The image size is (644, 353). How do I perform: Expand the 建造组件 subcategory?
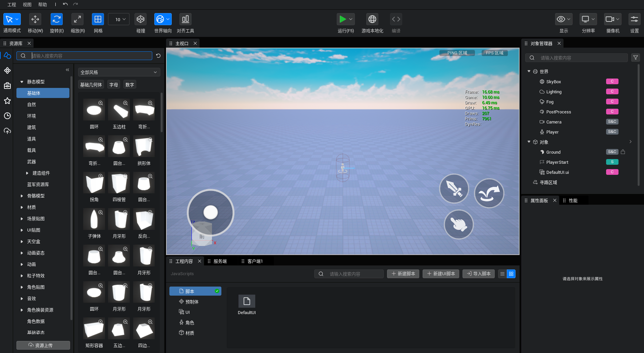click(27, 173)
